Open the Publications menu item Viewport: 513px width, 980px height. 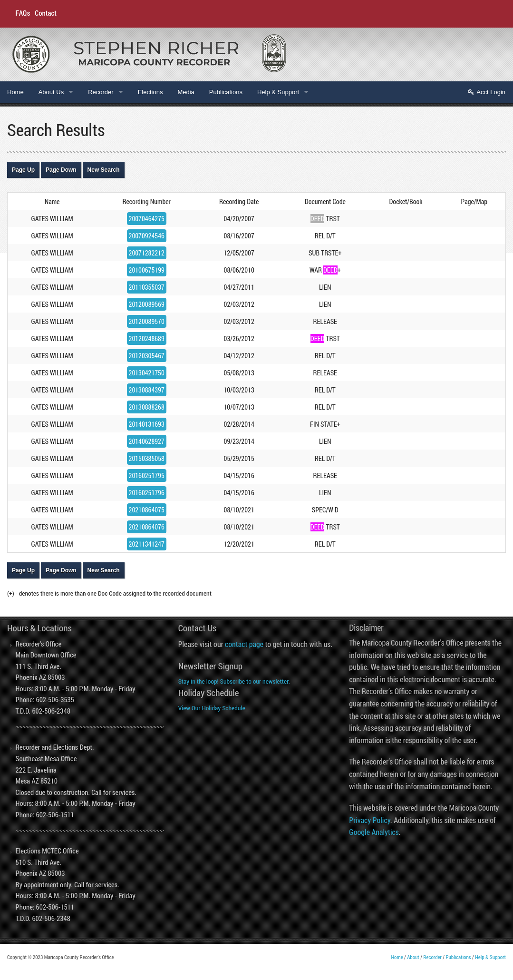[226, 92]
